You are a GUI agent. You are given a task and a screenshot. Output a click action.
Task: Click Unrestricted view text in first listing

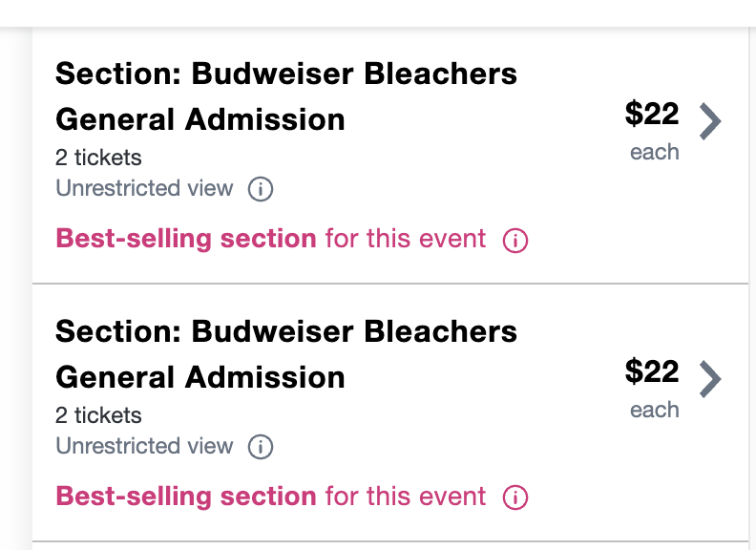[144, 188]
